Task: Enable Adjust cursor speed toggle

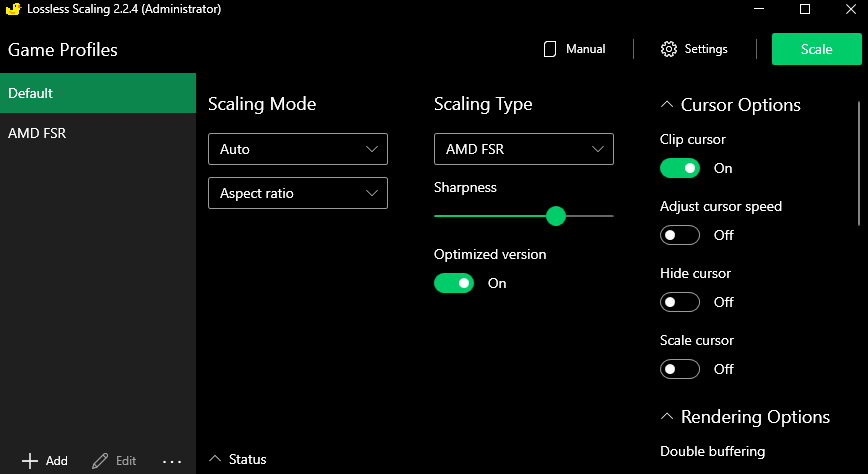Action: pos(680,235)
